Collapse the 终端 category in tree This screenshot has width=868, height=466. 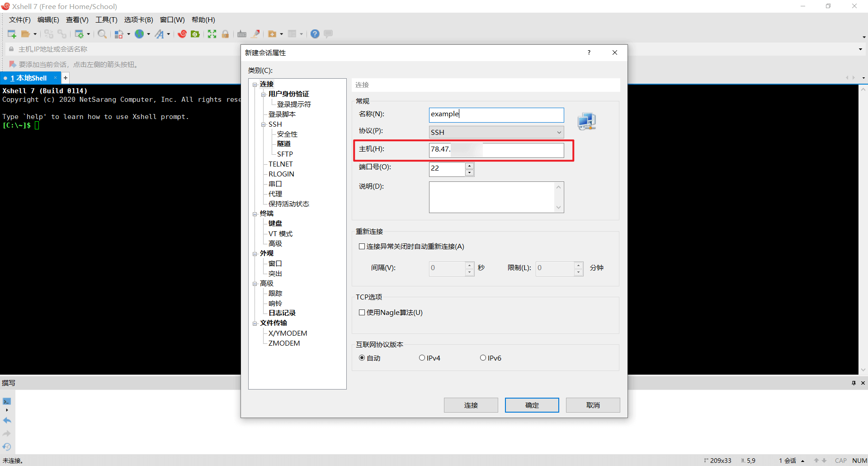coord(255,214)
